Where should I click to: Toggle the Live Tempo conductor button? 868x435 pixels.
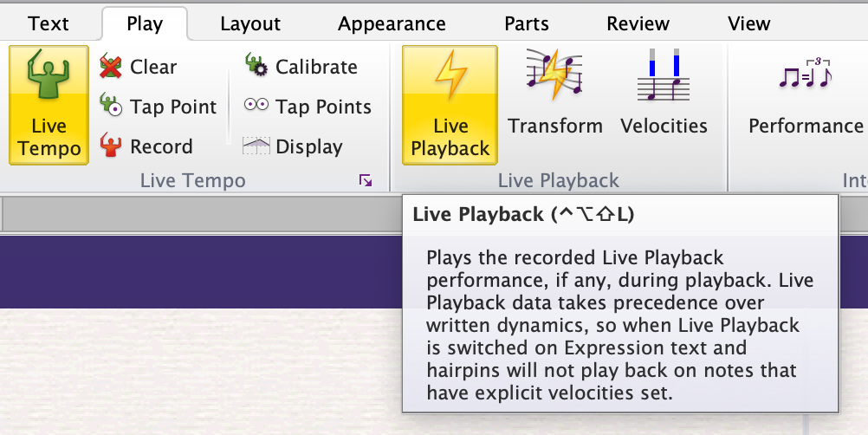49,105
